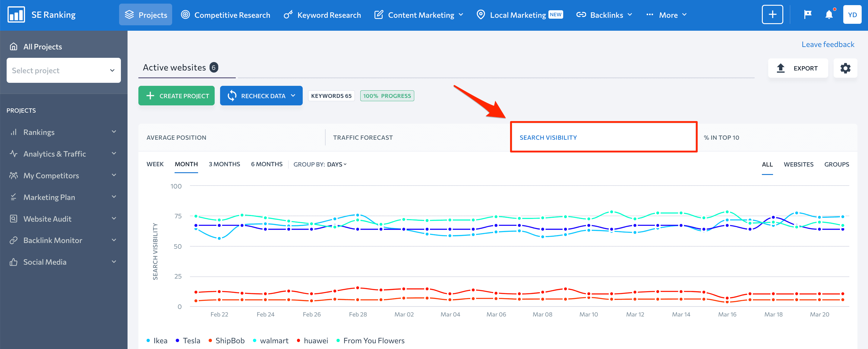Expand the Backlink Monitor section chevron

[114, 240]
